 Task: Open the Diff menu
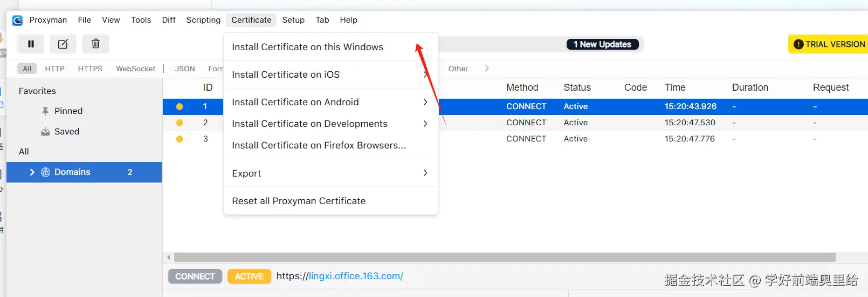169,20
